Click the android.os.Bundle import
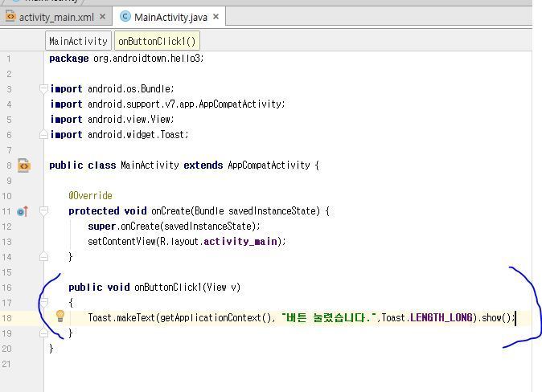This screenshot has width=542, height=392. coord(129,88)
